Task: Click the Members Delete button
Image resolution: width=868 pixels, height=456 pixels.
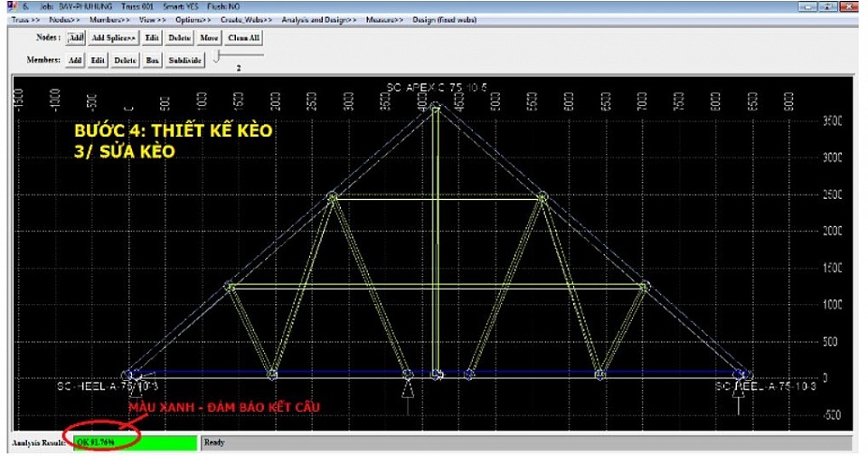Action: pyautogui.click(x=125, y=60)
